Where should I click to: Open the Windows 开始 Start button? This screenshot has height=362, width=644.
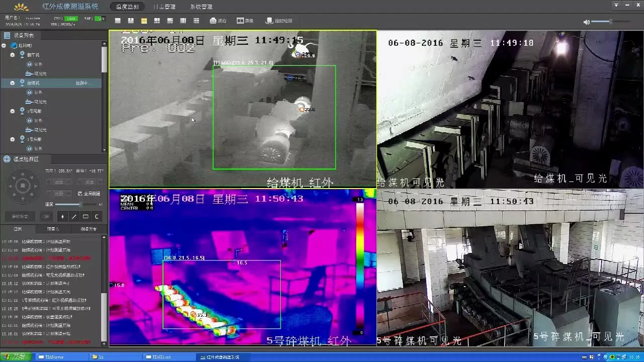pos(16,356)
